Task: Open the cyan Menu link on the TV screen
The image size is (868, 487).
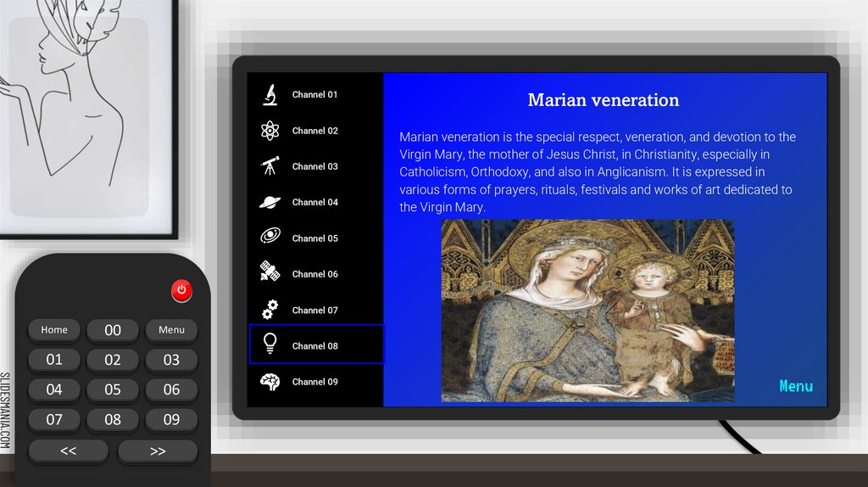Action: [x=796, y=386]
